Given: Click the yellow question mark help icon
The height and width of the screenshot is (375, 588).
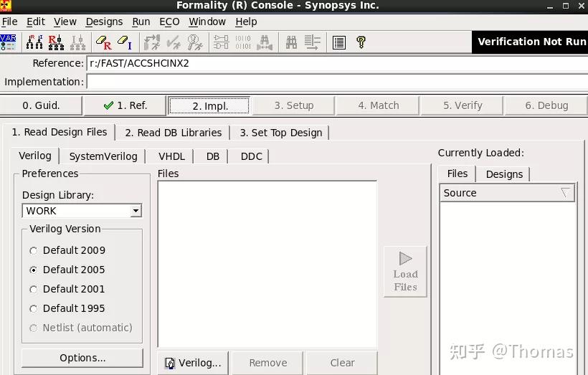Looking at the screenshot, I should tap(361, 42).
